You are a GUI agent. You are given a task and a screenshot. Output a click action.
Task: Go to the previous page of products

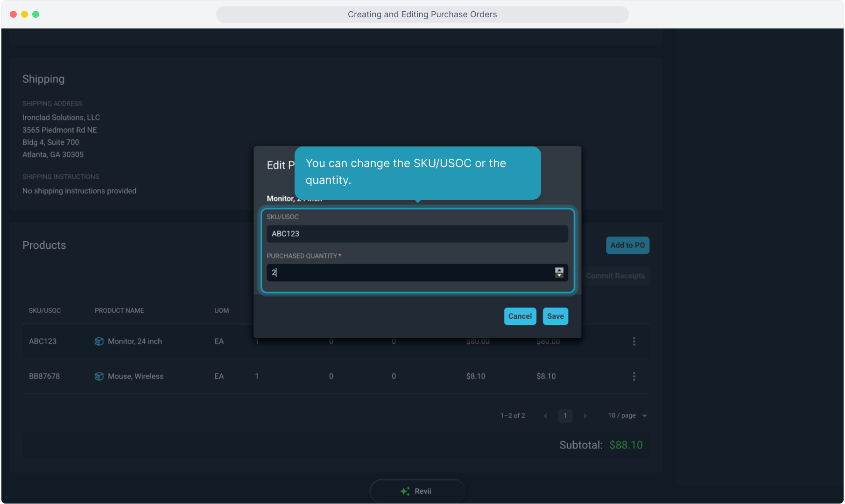[545, 416]
